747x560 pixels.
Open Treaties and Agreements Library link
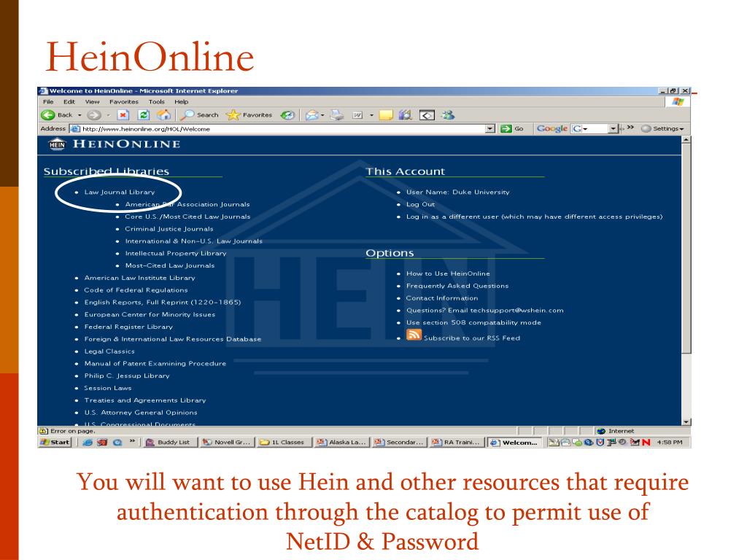click(145, 400)
